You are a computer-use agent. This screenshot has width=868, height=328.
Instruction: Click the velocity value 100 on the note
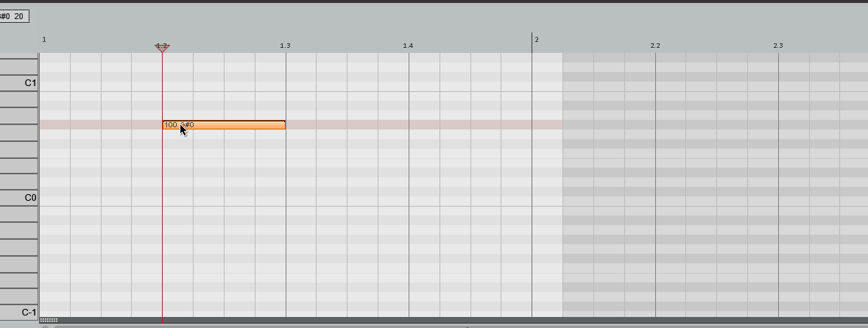tap(170, 125)
